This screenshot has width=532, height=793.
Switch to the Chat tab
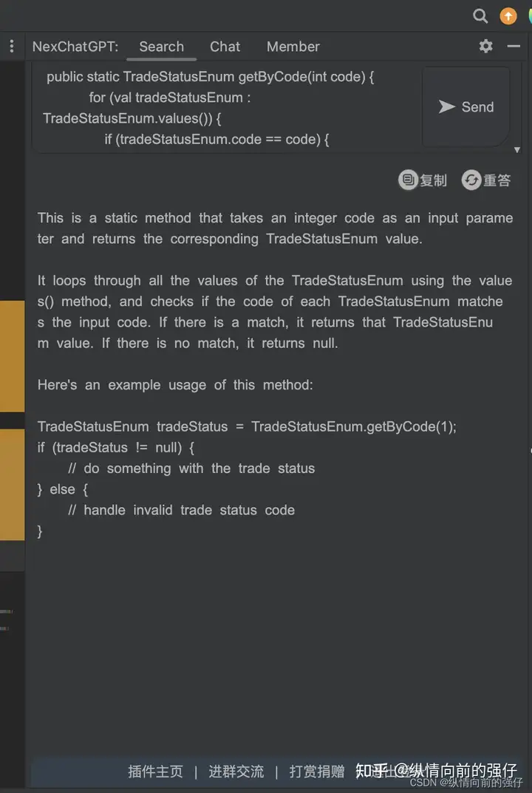click(225, 46)
